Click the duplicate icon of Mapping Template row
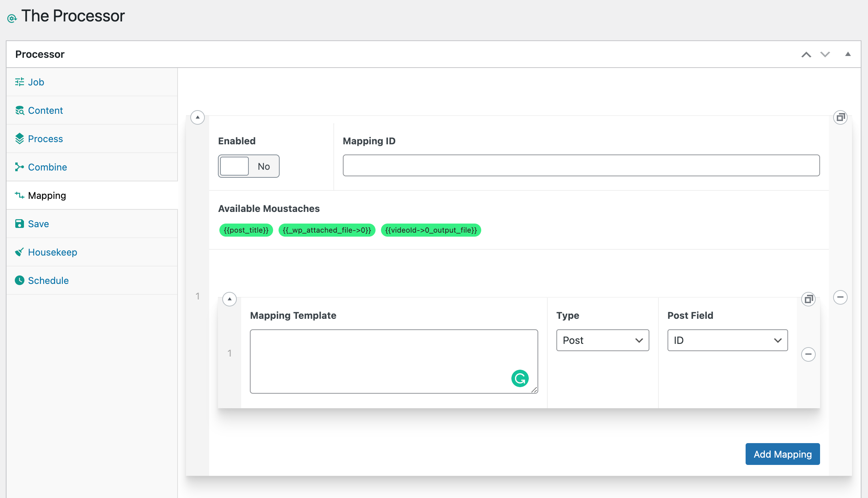Image resolution: width=868 pixels, height=498 pixels. (808, 299)
